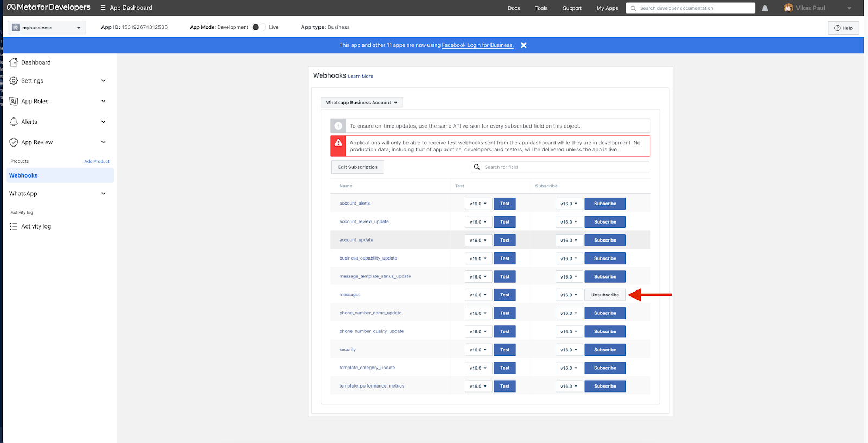Click the Settings gear icon in the sidebar
This screenshot has height=443, width=868.
coord(14,81)
